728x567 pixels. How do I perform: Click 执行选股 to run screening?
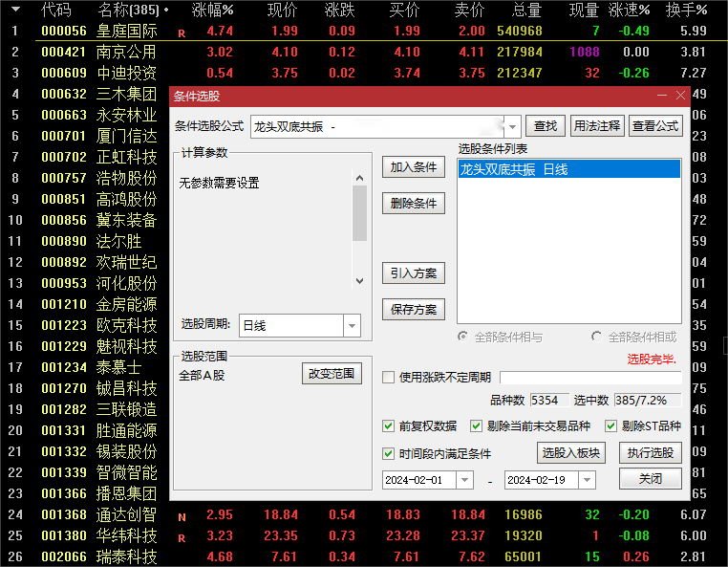point(651,452)
